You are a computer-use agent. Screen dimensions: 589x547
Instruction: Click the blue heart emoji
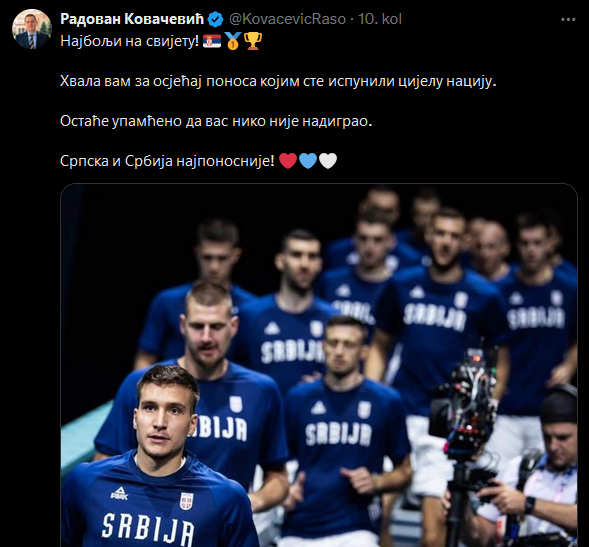tap(308, 161)
